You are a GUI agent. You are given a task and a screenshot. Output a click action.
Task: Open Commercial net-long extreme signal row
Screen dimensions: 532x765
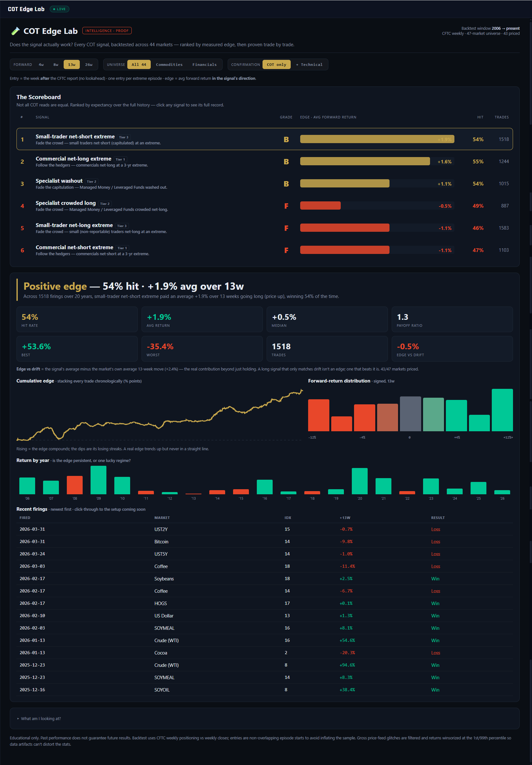[x=264, y=161]
